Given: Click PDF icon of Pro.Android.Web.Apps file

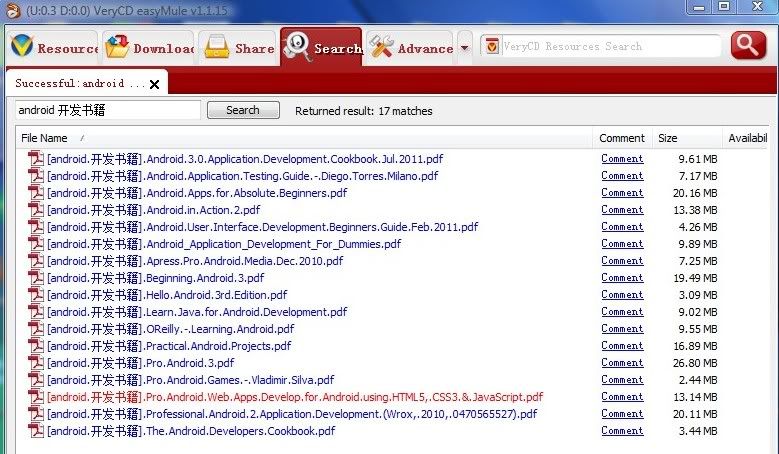Looking at the screenshot, I should [x=36, y=396].
